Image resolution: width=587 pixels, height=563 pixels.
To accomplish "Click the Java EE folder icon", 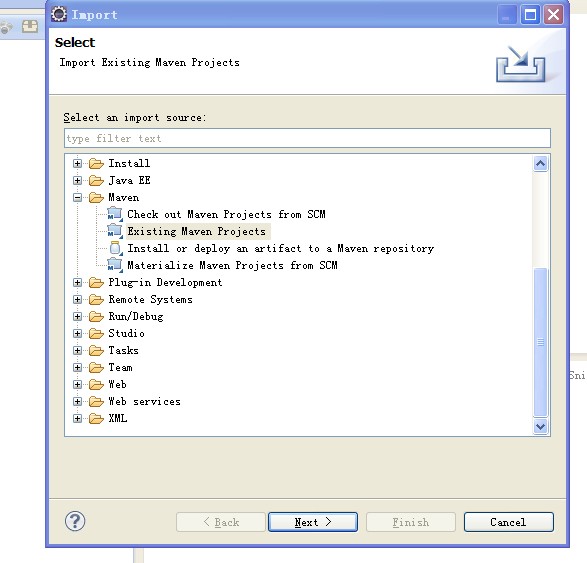I will tap(96, 180).
